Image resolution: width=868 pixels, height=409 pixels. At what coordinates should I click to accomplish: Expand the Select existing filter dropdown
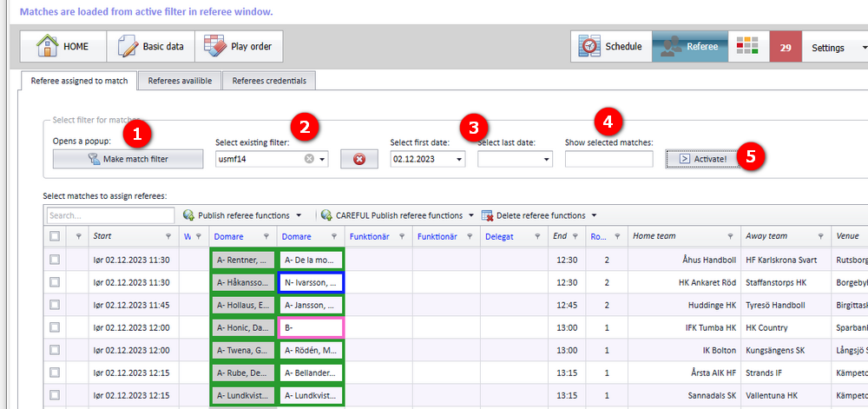322,160
